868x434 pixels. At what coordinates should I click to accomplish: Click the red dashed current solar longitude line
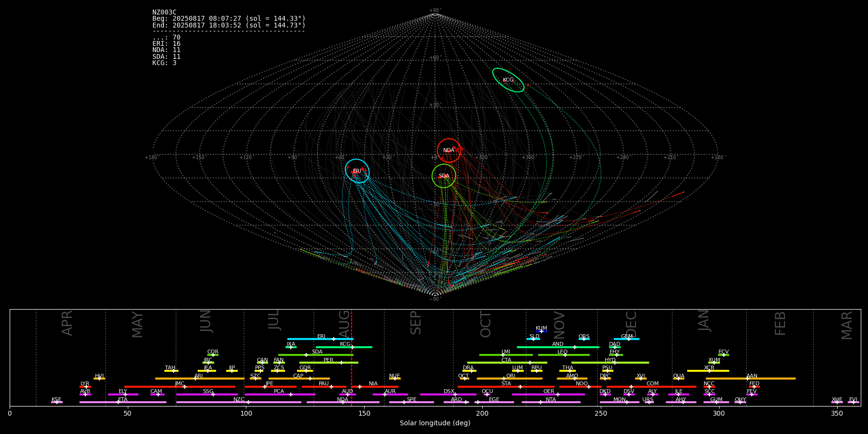coord(352,357)
